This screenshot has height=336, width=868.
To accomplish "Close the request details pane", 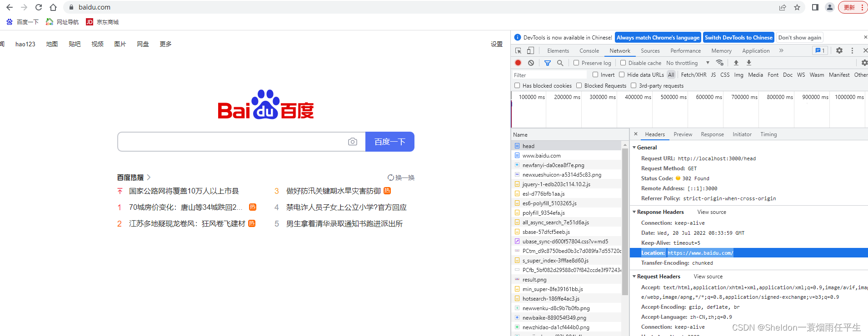I will click(636, 134).
